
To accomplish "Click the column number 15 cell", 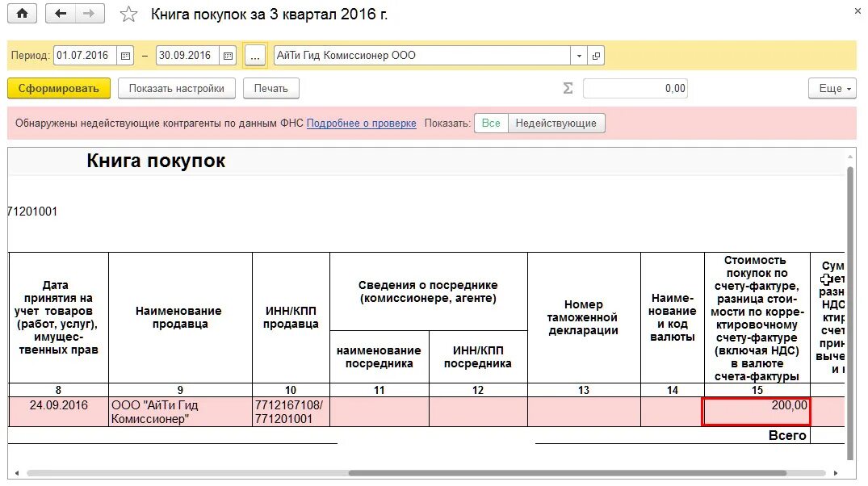I will 757,390.
